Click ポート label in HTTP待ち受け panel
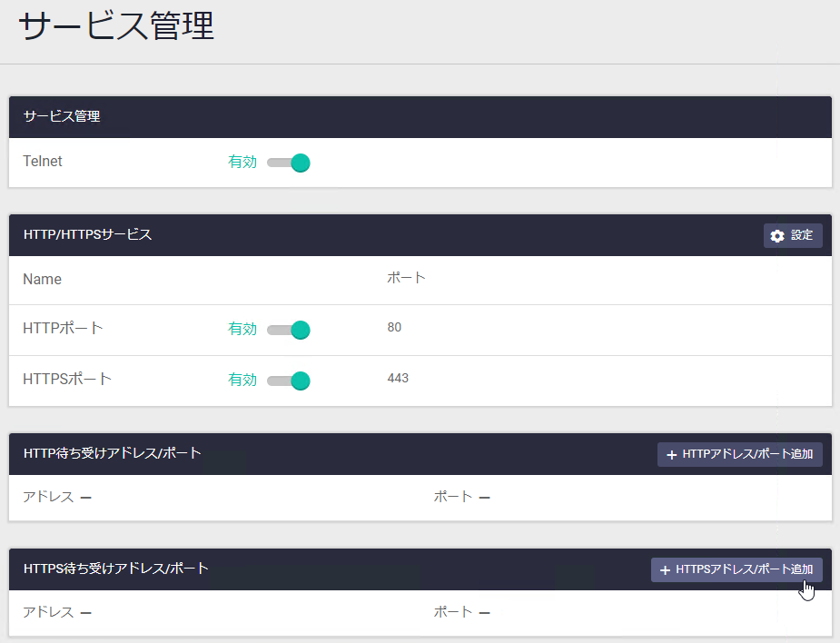Viewport: 840px width, 643px height. click(x=452, y=497)
